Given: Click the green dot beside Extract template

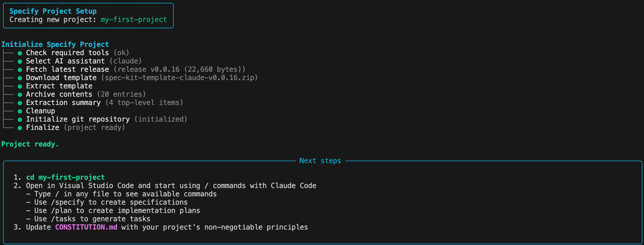Looking at the screenshot, I should coord(20,86).
